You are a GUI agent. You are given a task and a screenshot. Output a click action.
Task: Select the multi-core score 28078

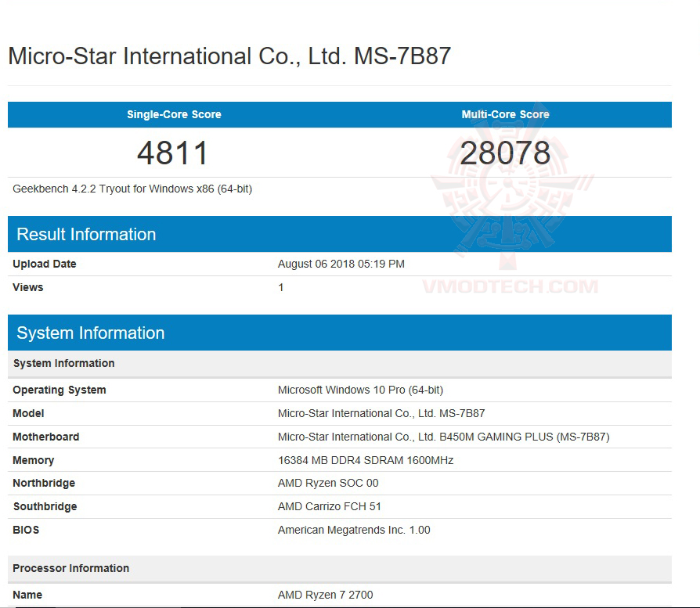(x=506, y=151)
